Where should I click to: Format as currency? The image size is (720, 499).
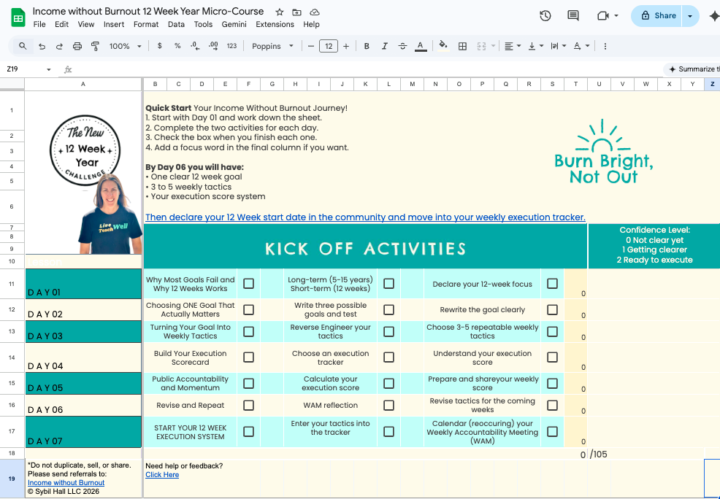[x=159, y=46]
